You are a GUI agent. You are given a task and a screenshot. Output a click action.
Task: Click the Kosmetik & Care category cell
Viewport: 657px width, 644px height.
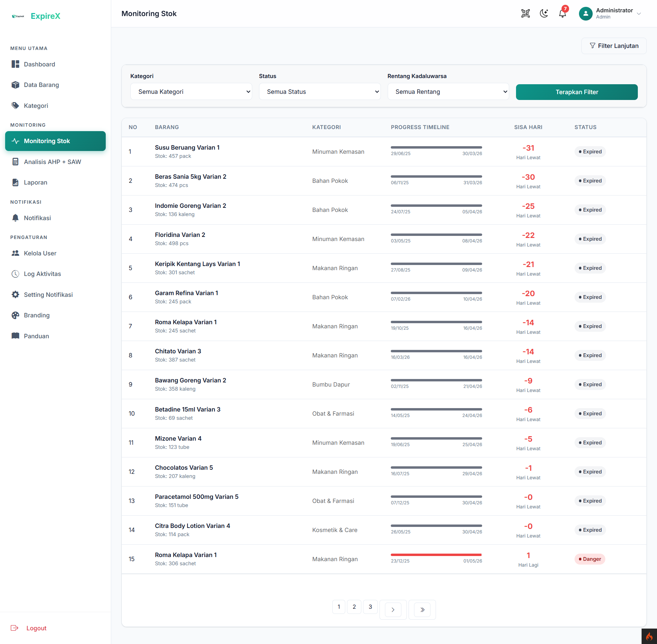335,530
